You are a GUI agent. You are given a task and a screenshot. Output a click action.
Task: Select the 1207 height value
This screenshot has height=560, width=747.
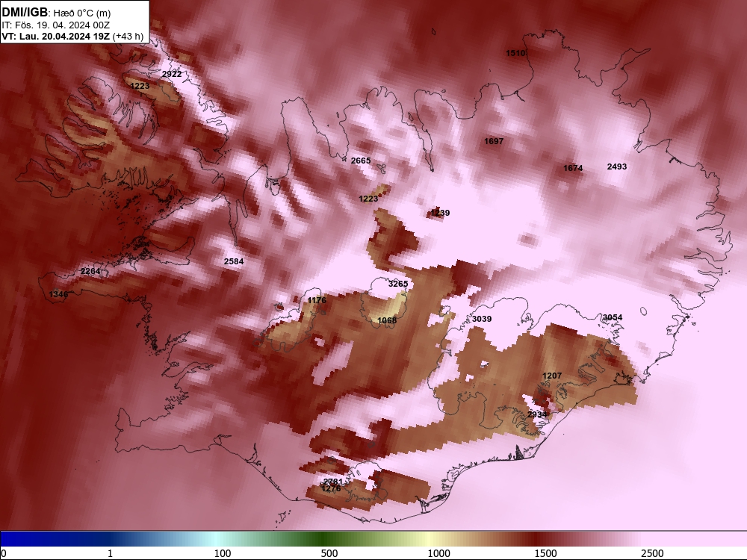(552, 376)
